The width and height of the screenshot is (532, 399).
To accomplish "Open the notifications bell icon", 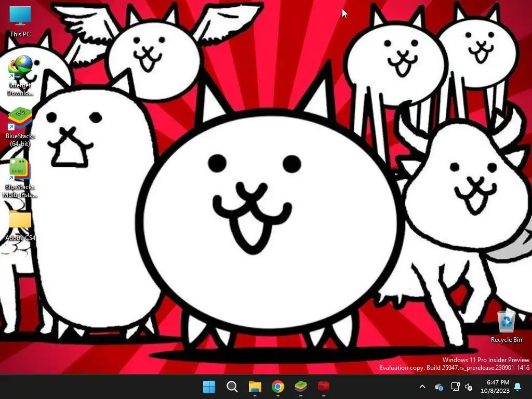I will tap(518, 387).
